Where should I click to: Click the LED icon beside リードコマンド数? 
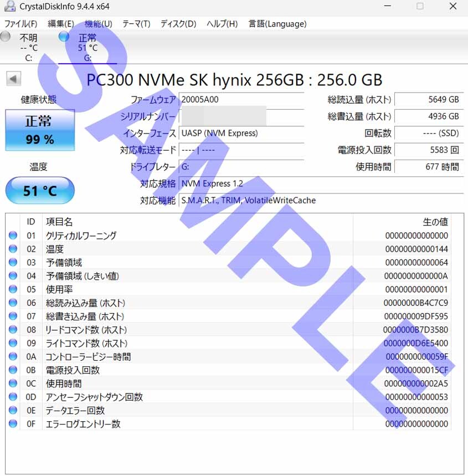(14, 330)
